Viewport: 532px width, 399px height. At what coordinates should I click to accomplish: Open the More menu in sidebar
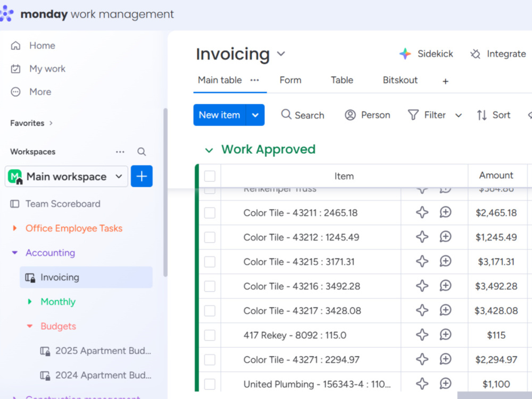(x=31, y=92)
